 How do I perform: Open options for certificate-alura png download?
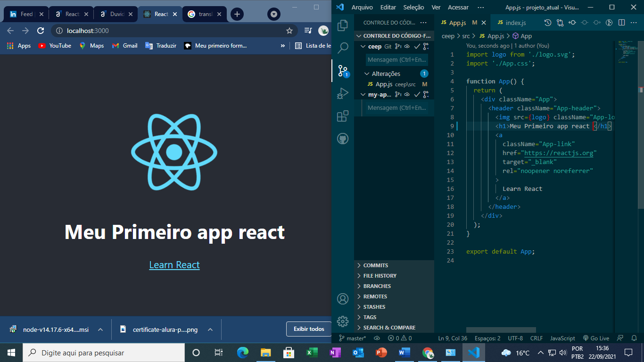point(210,329)
